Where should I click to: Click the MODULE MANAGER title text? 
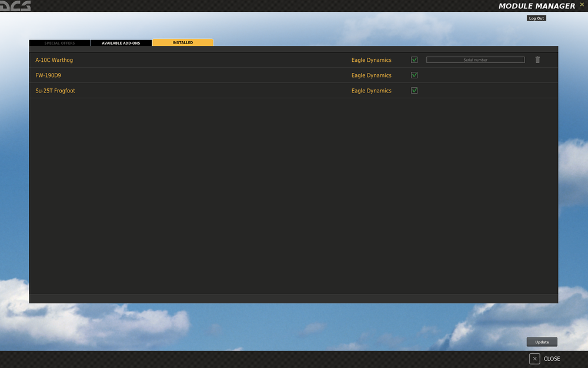(537, 6)
